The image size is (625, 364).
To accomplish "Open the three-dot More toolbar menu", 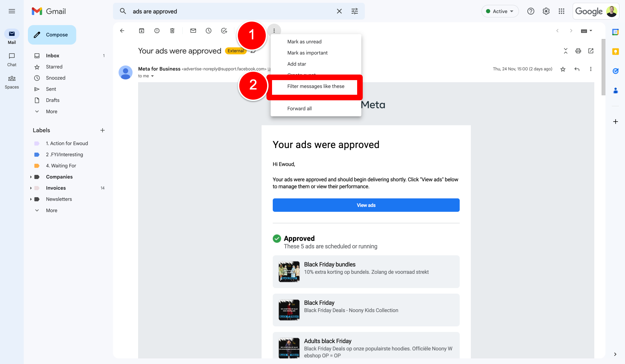I will 274,31.
